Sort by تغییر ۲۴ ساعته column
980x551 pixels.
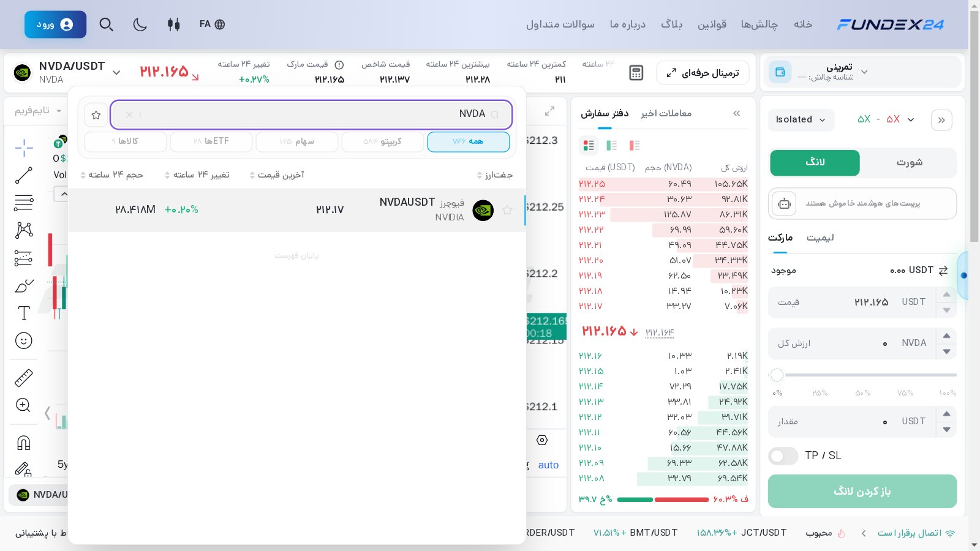197,175
